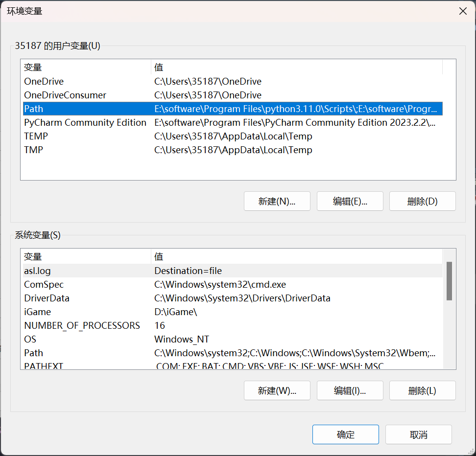Confirm changes with the 确定 button

click(345, 434)
